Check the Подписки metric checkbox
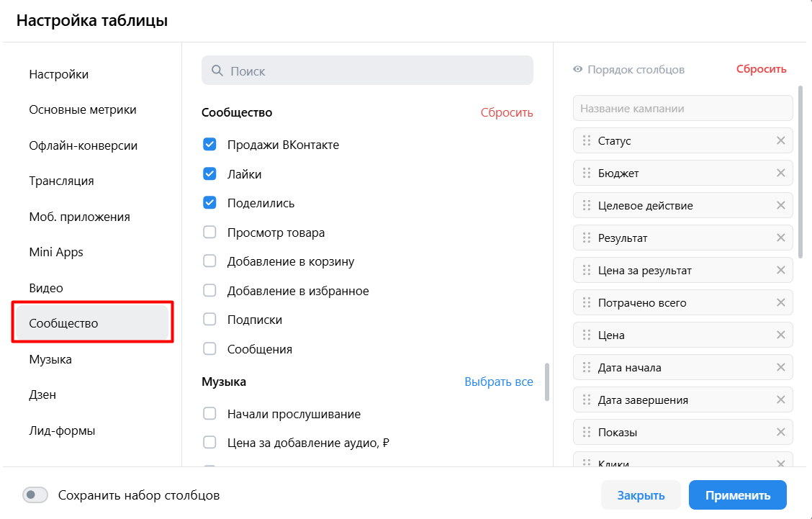This screenshot has width=812, height=519. pos(209,320)
